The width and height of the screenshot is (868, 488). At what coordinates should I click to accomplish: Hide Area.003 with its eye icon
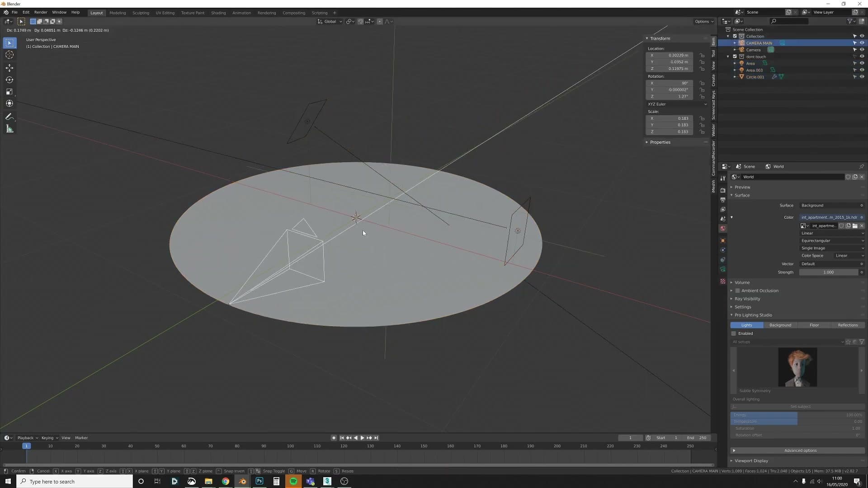(862, 70)
